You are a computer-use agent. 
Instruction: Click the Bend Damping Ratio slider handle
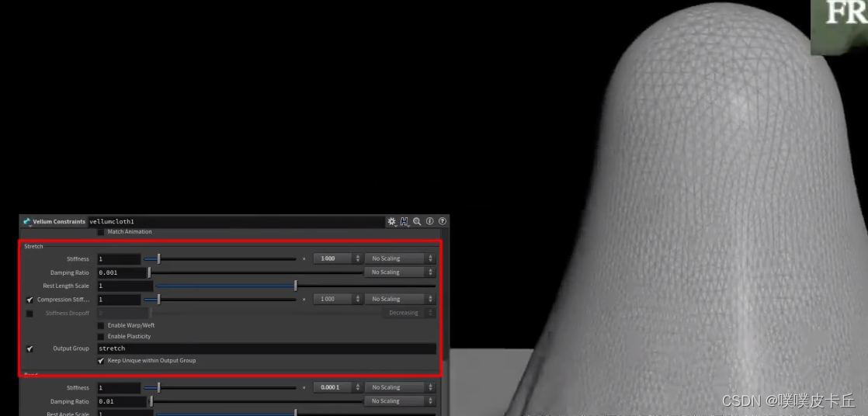(151, 401)
